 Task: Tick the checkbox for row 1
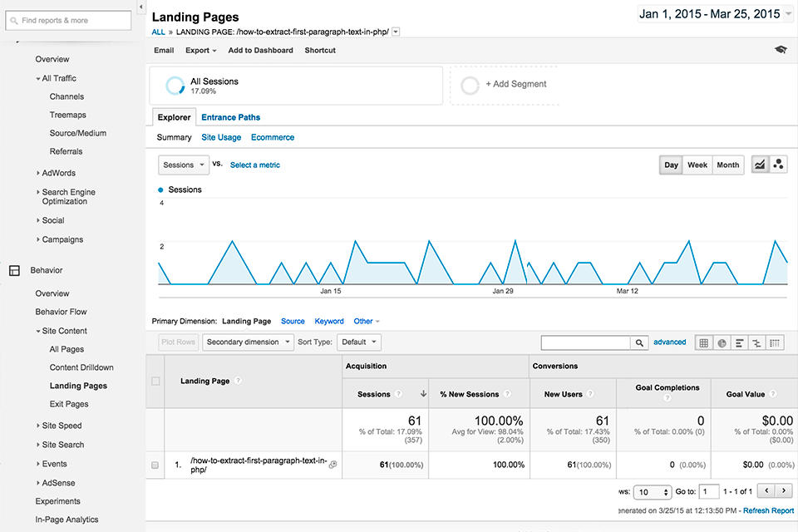click(x=155, y=465)
